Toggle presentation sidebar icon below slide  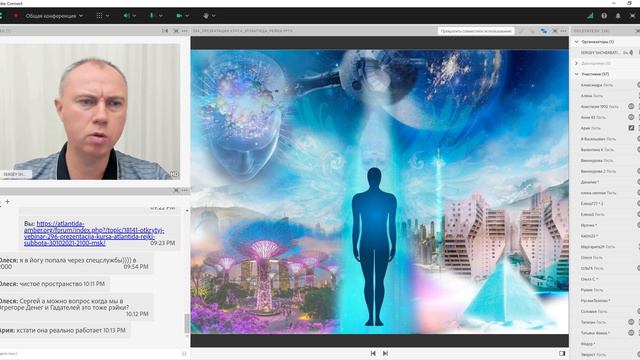tap(562, 353)
